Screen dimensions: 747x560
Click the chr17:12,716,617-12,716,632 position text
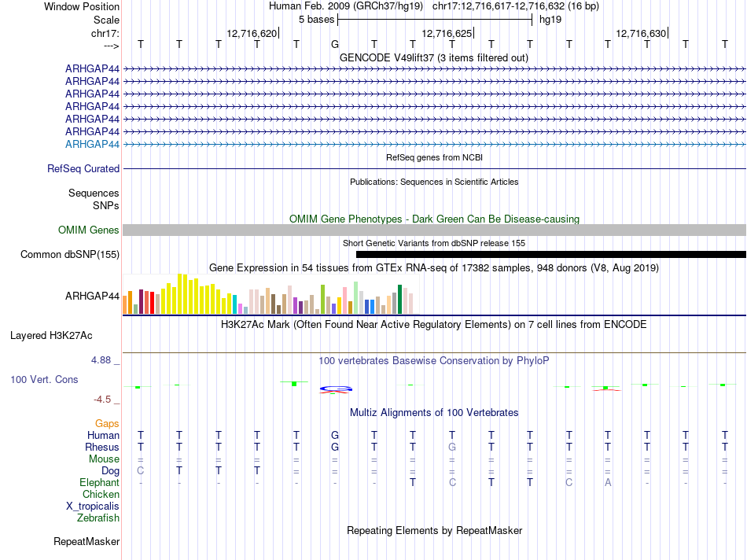(x=516, y=6)
